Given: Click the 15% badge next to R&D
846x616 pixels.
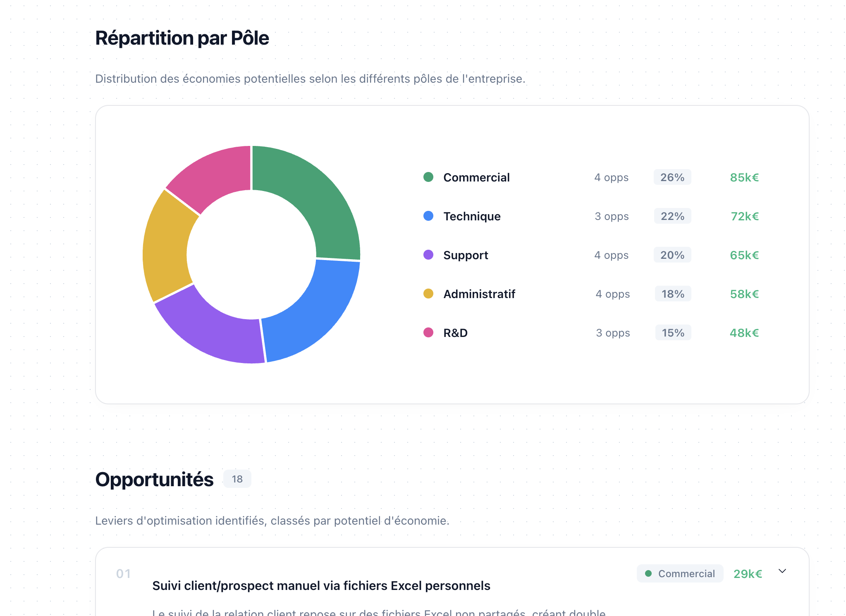Looking at the screenshot, I should tap(673, 332).
